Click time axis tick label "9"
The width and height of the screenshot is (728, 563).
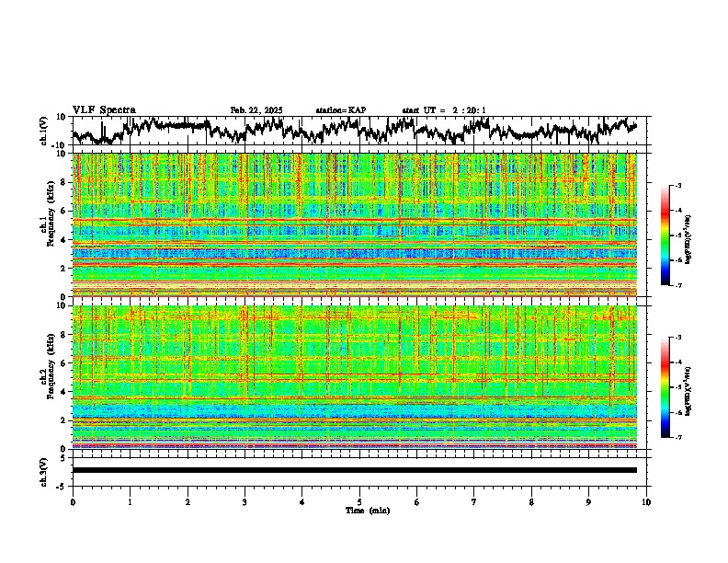(588, 502)
